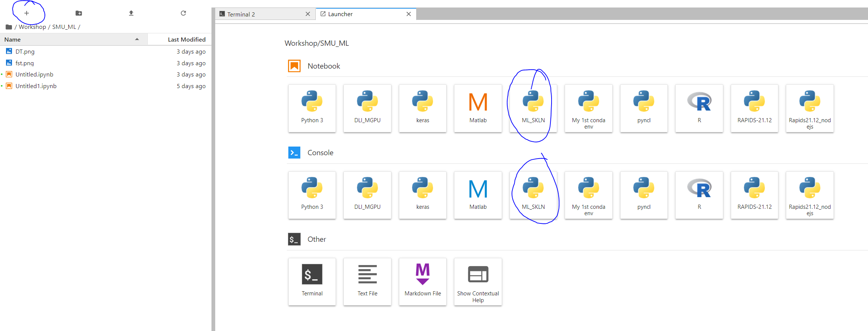Open a RAPIDS-21.12 console
Image resolution: width=868 pixels, height=331 pixels.
pyautogui.click(x=754, y=195)
